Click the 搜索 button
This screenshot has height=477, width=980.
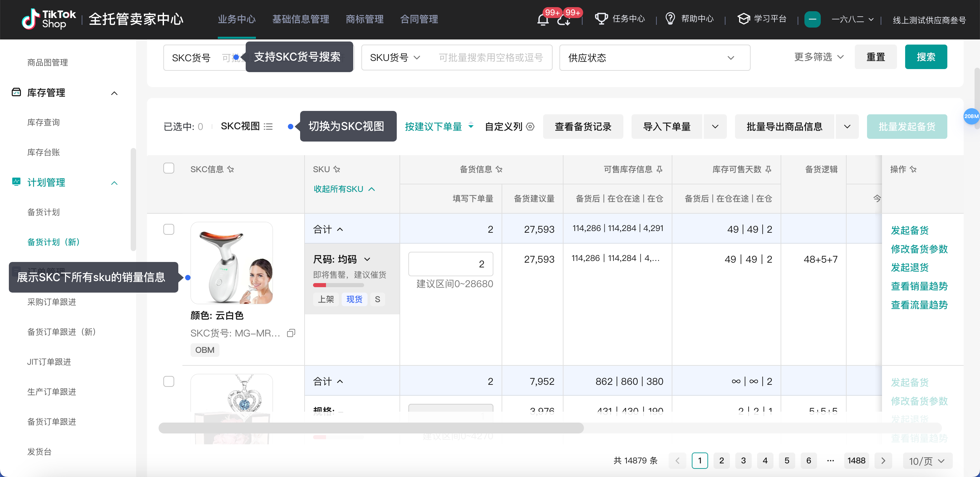click(x=926, y=57)
